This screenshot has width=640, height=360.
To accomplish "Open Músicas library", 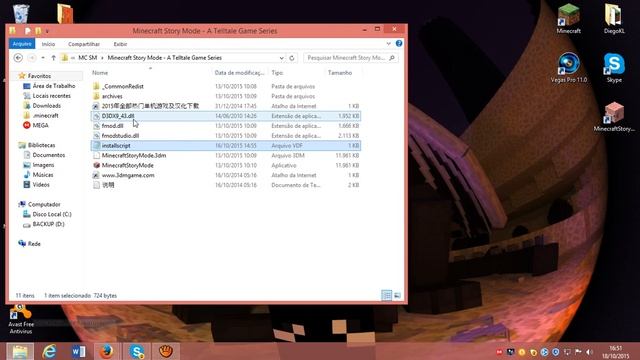I will point(42,175).
